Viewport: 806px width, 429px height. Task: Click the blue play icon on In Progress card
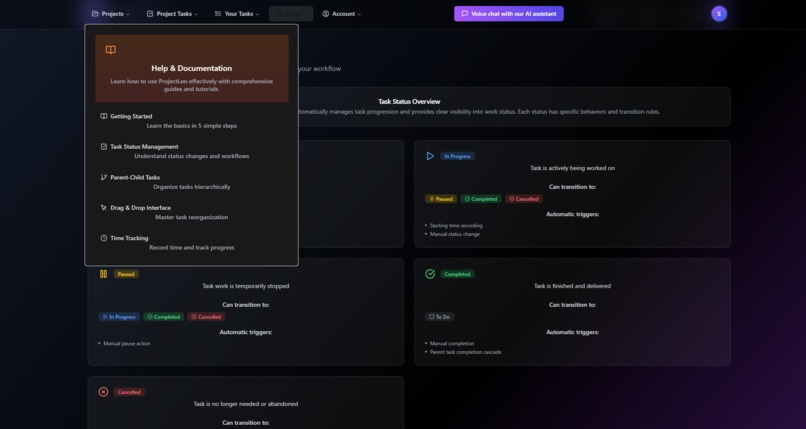tap(430, 156)
